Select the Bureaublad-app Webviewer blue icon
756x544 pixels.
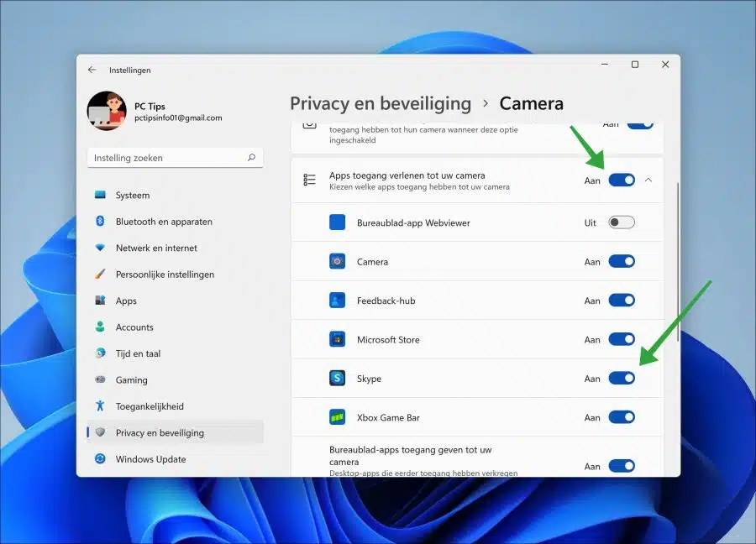[x=337, y=222]
